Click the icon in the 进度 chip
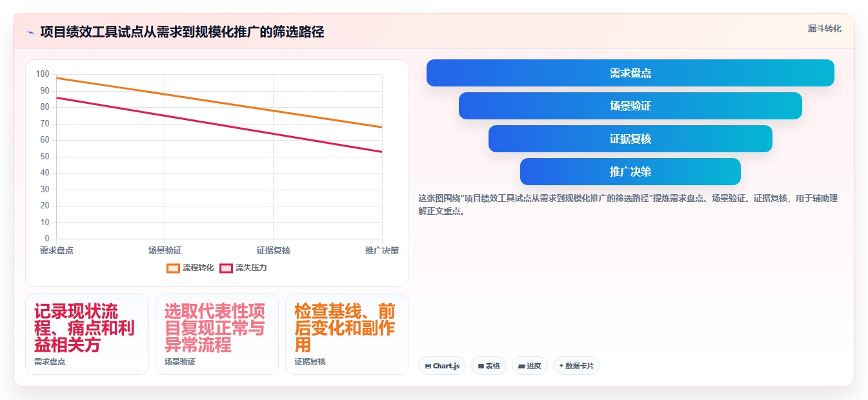The height and width of the screenshot is (400, 868). pyautogui.click(x=521, y=366)
